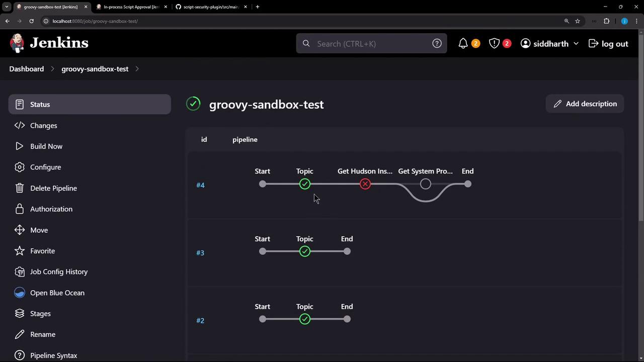Screen dimensions: 644x362
Task: Click the log out link
Action: [608, 44]
